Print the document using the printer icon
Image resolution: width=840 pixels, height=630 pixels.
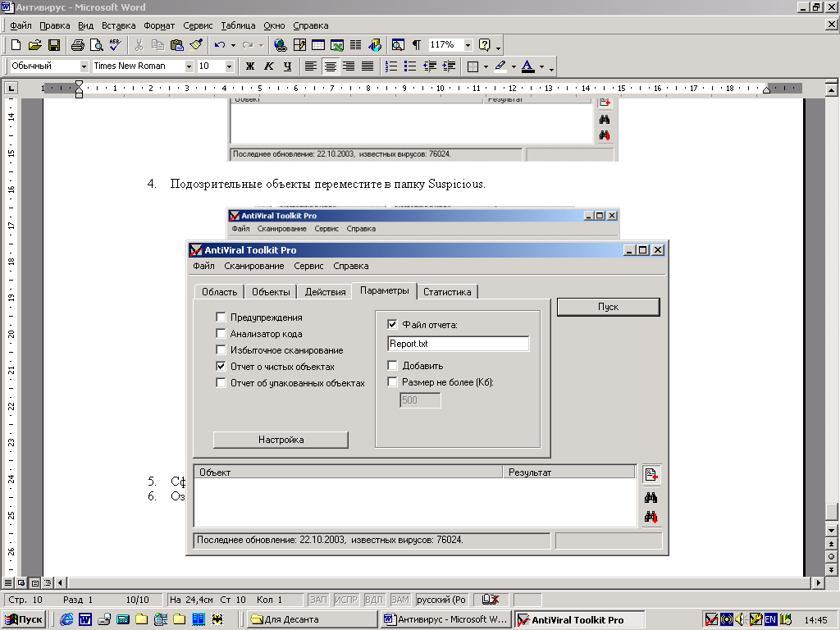pos(78,45)
